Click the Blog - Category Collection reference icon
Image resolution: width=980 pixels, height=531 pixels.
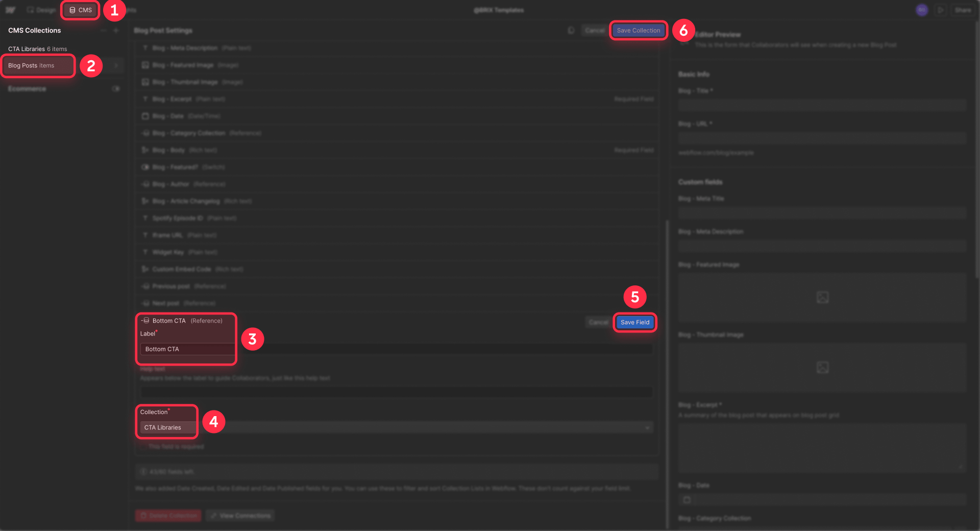[145, 133]
